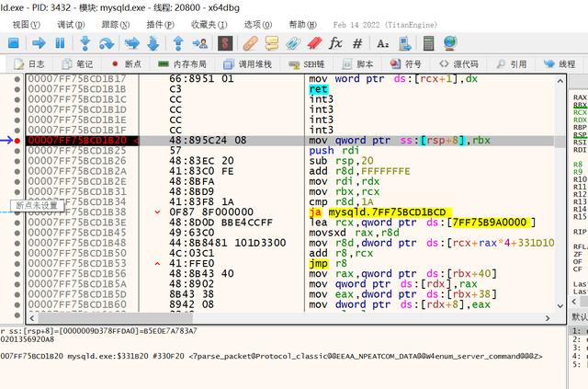Switch to the 内存布局 tab
This screenshot has height=389, width=588.
click(x=182, y=64)
